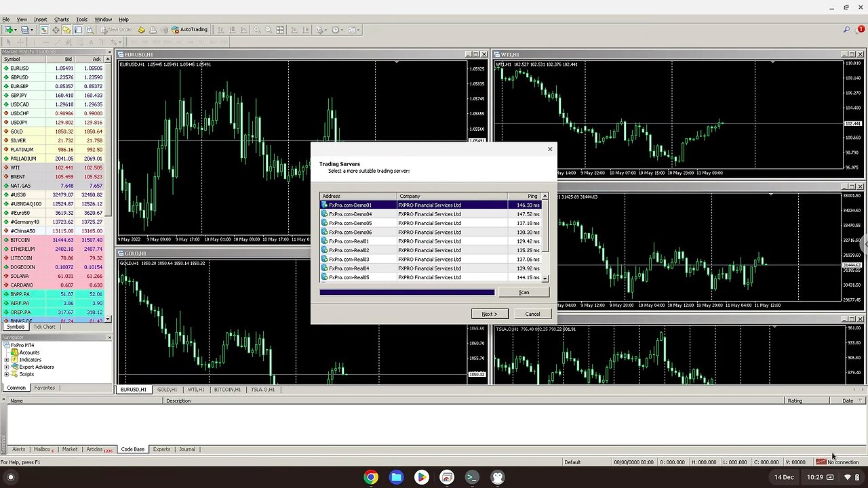This screenshot has width=868, height=488.
Task: Open the Indicators list toolbar icon
Action: [x=319, y=30]
